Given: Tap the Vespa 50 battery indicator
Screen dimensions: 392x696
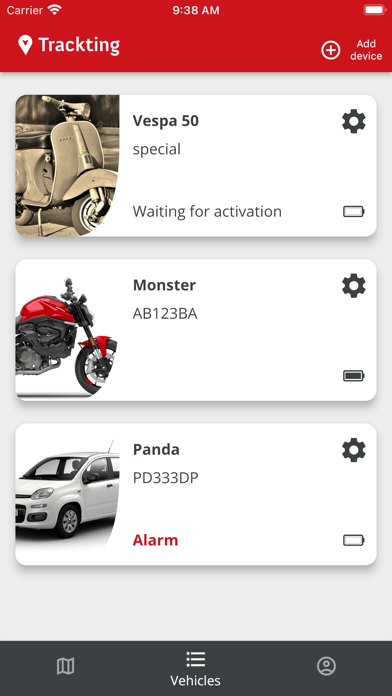Looking at the screenshot, I should [354, 211].
